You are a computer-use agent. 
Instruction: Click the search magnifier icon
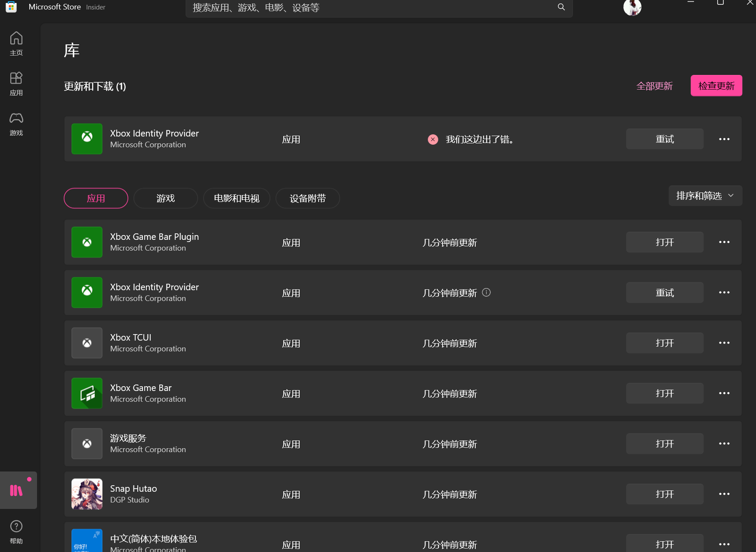click(561, 7)
